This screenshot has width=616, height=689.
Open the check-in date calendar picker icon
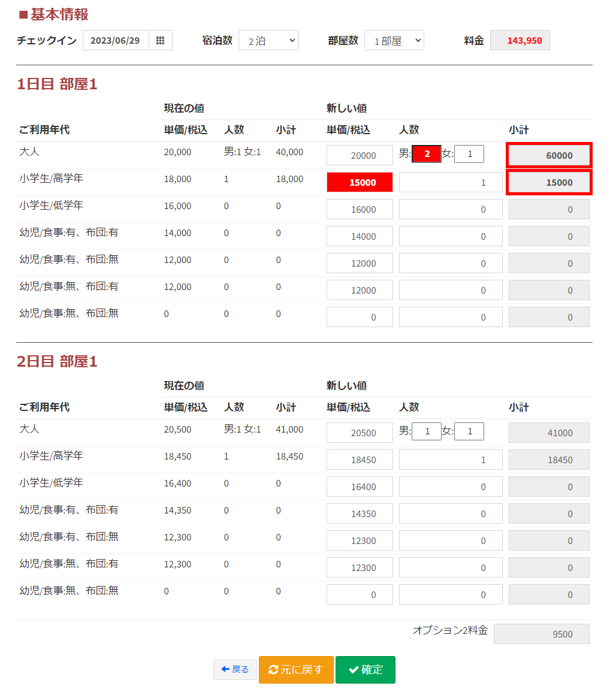[161, 40]
